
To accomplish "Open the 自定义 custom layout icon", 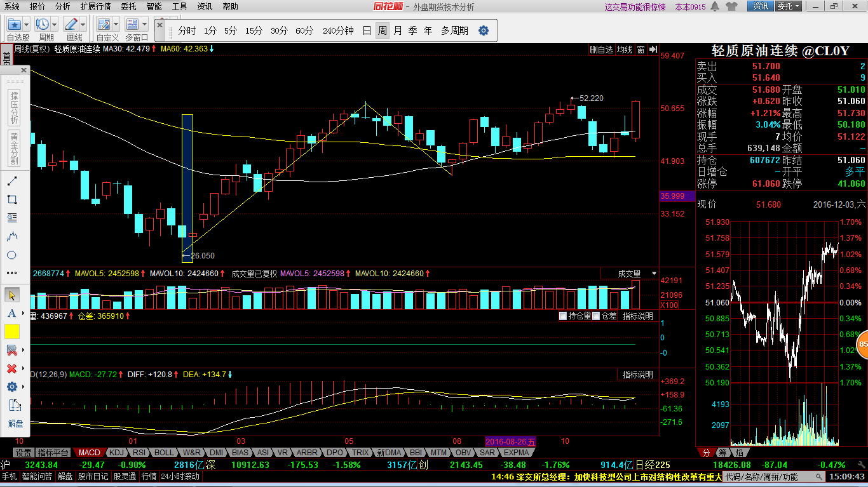I will (x=104, y=25).
